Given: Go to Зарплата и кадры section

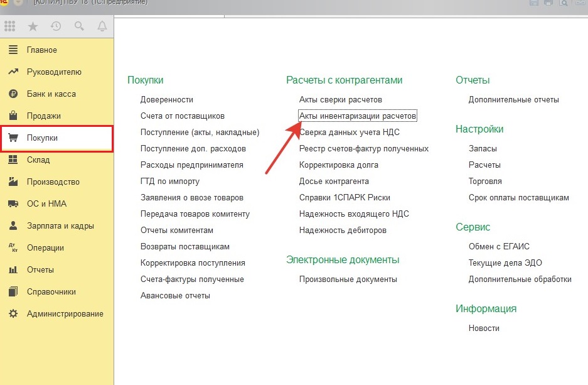Looking at the screenshot, I should [60, 226].
